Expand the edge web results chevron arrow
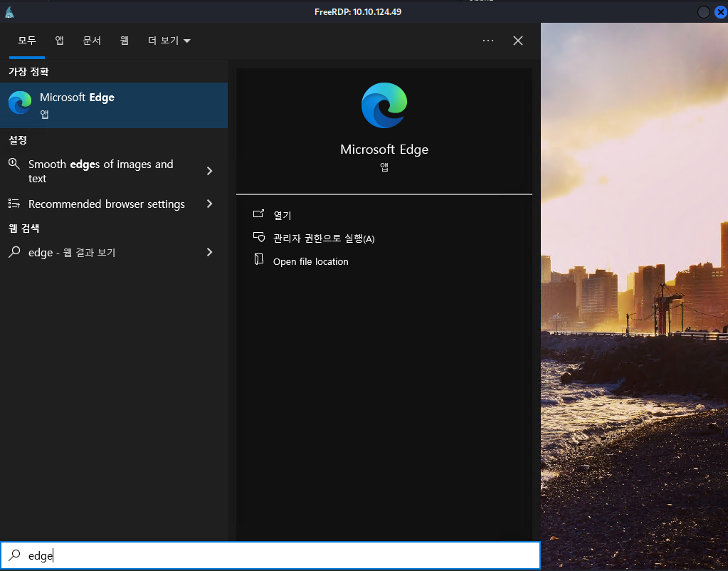728x571 pixels. (x=209, y=252)
